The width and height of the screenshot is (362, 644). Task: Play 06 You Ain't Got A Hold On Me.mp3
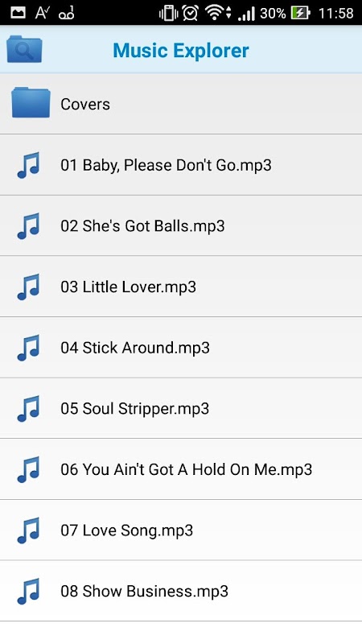181,469
